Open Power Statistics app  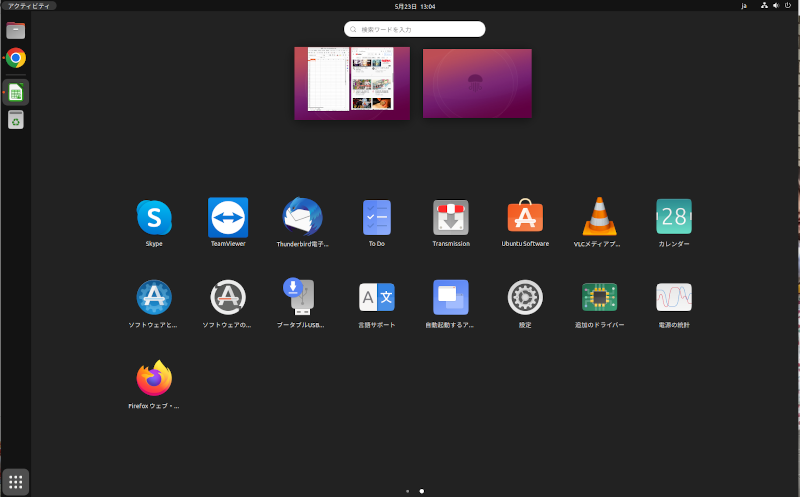(x=674, y=297)
